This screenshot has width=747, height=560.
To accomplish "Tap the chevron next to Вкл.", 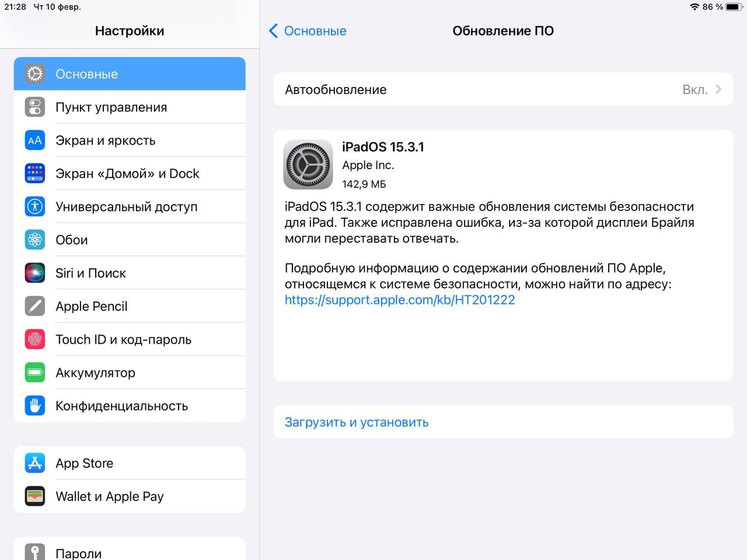I will [718, 89].
